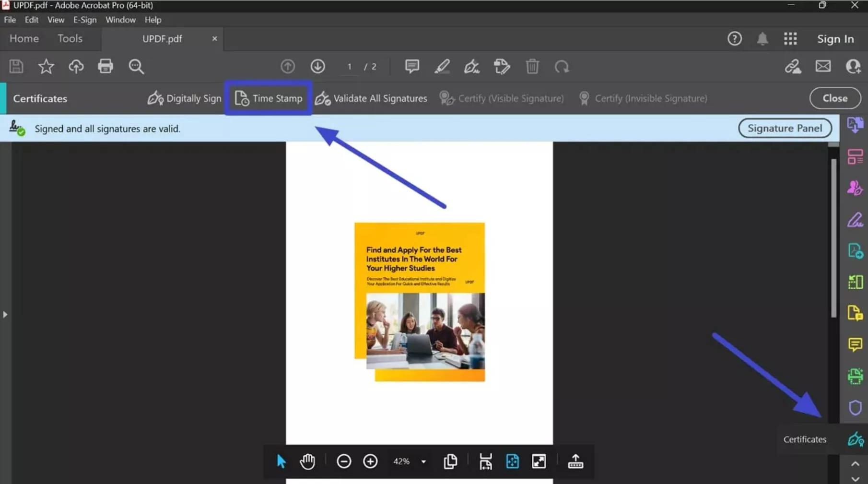Zoom out with the minus button
Image resolution: width=868 pixels, height=484 pixels.
pos(344,461)
